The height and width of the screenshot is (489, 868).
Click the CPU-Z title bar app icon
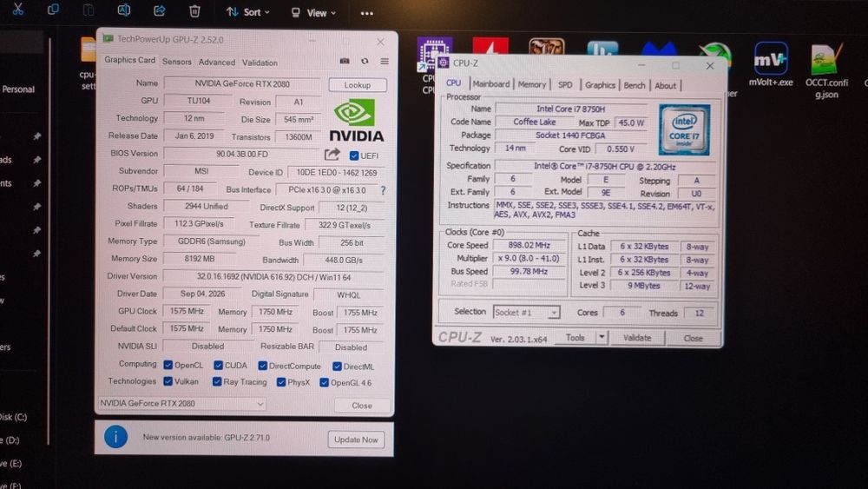pos(443,63)
